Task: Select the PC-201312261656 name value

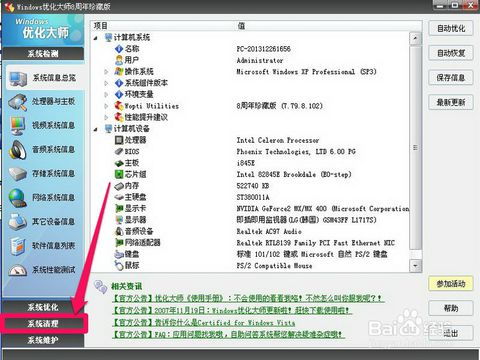Action: pos(263,49)
